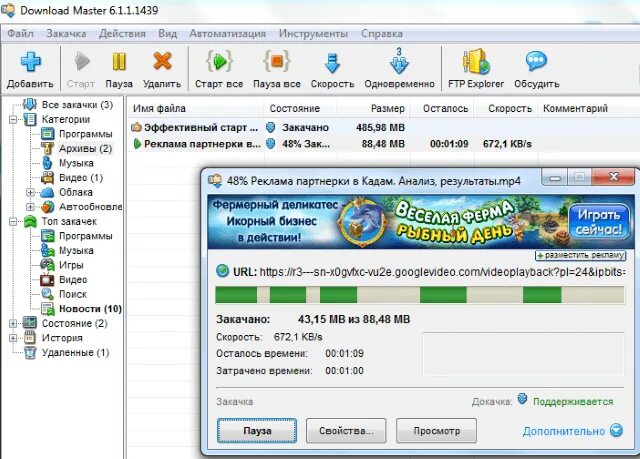Select Программы under Категории
This screenshot has width=640, height=459.
pos(85,134)
